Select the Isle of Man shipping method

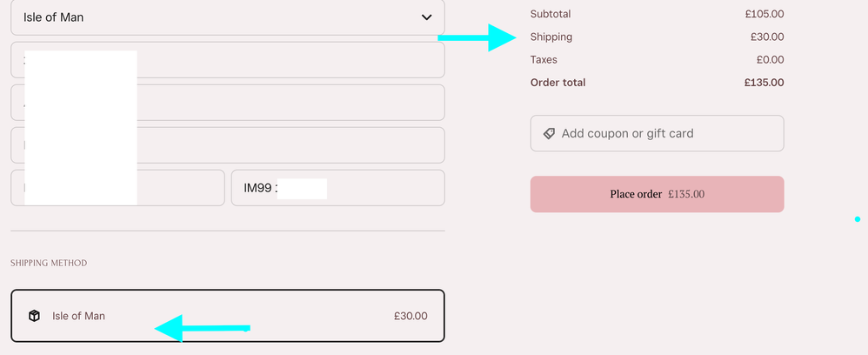(x=228, y=316)
